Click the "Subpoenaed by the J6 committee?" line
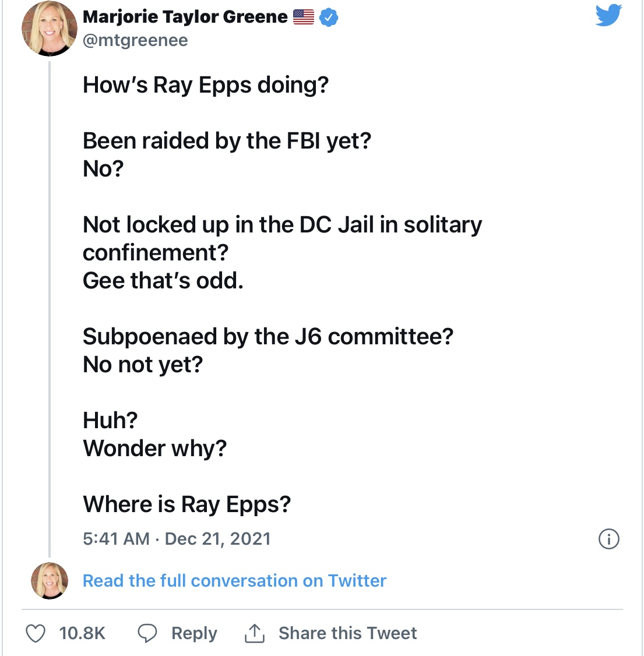 [268, 337]
